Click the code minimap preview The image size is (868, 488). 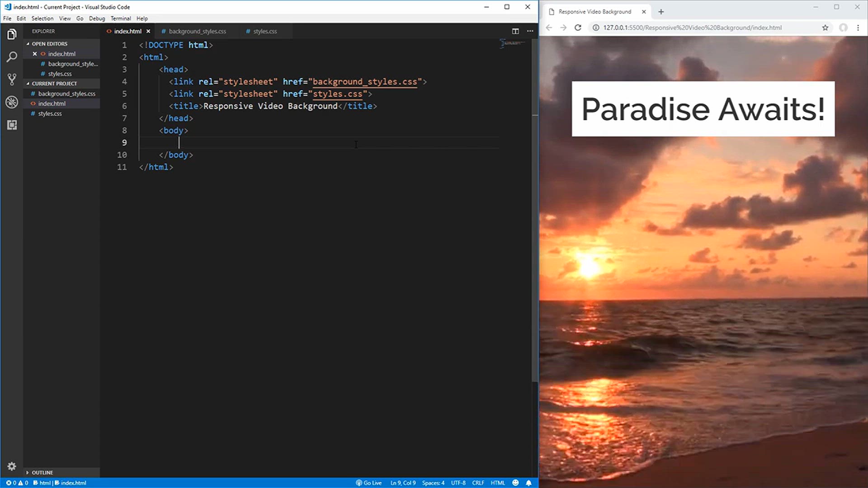click(513, 43)
